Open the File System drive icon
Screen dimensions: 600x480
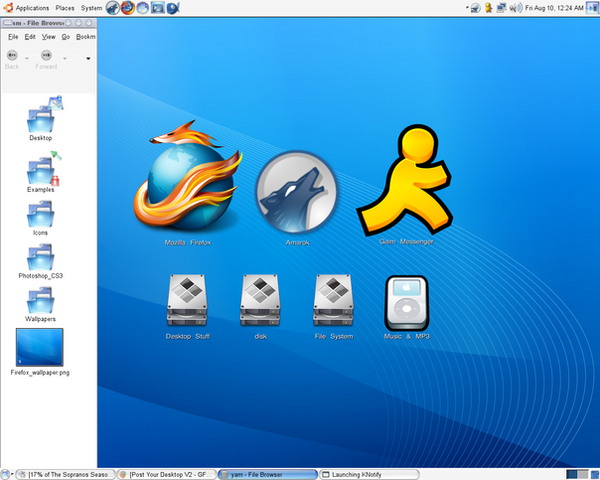[334, 300]
